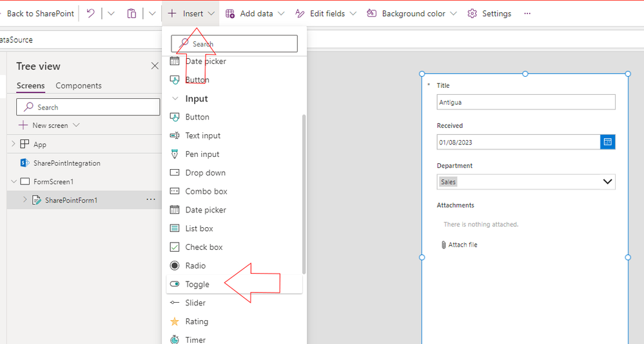
Task: Expand the SharePointForm1 node
Action: pyautogui.click(x=24, y=199)
